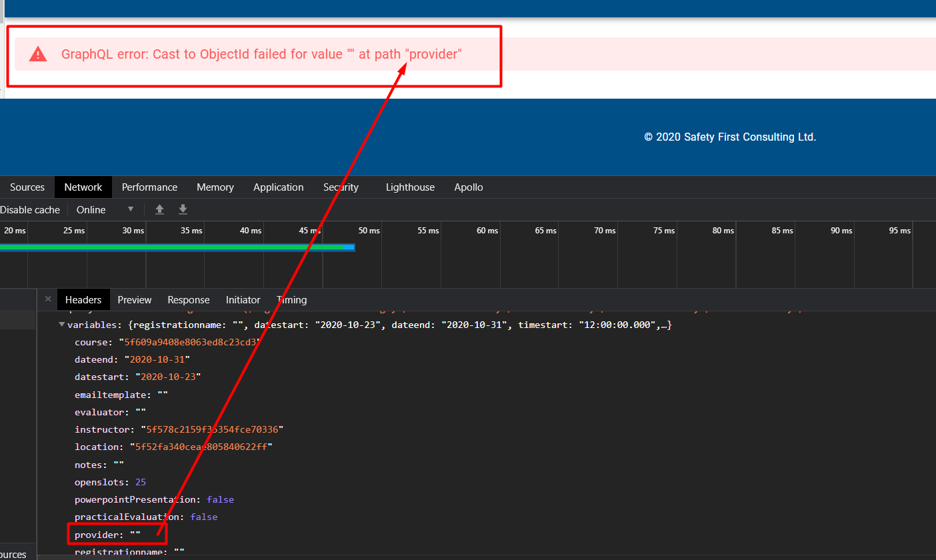Select the practicalEvaluation variable row
936x560 pixels.
click(146, 517)
